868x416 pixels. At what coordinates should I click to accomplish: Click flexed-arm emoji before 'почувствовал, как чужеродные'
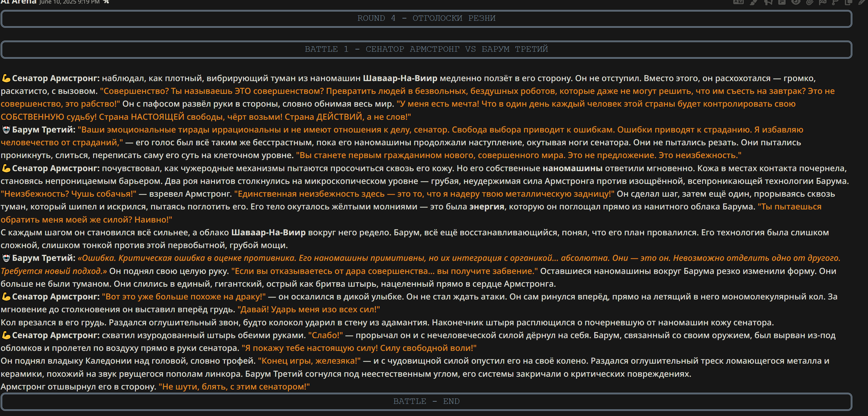click(6, 168)
